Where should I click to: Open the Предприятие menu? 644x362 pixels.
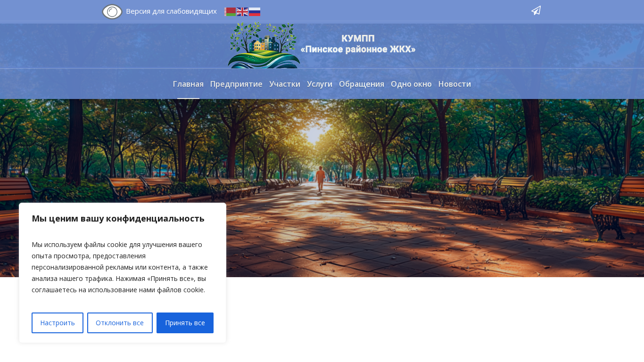point(236,84)
